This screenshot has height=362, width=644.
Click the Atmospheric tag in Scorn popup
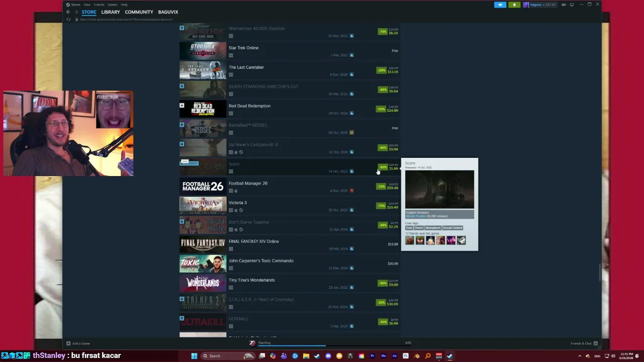tap(433, 228)
